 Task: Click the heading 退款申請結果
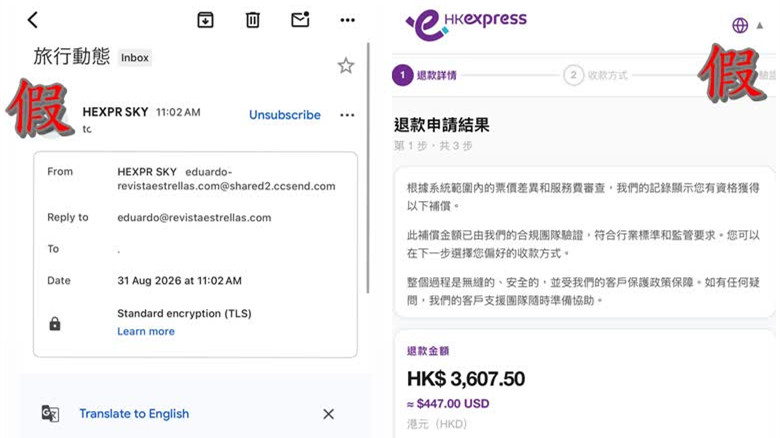[442, 125]
